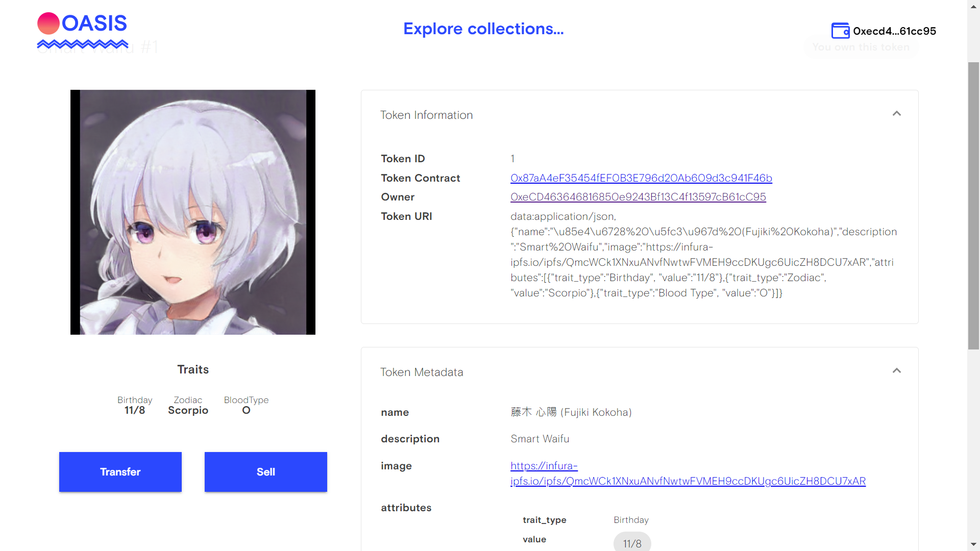This screenshot has height=551, width=980.
Task: Click the Owner label
Action: tap(398, 197)
